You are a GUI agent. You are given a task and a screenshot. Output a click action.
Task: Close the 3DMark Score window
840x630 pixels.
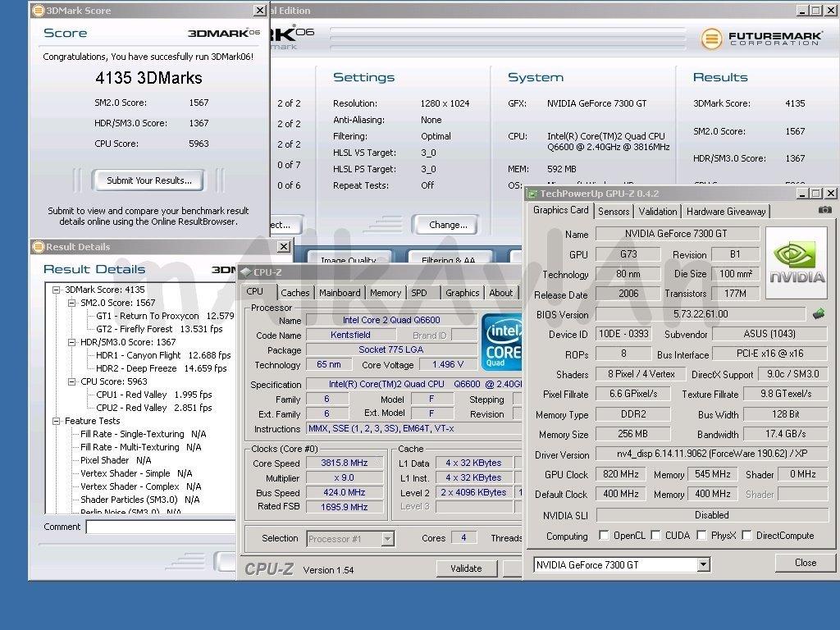pos(260,10)
